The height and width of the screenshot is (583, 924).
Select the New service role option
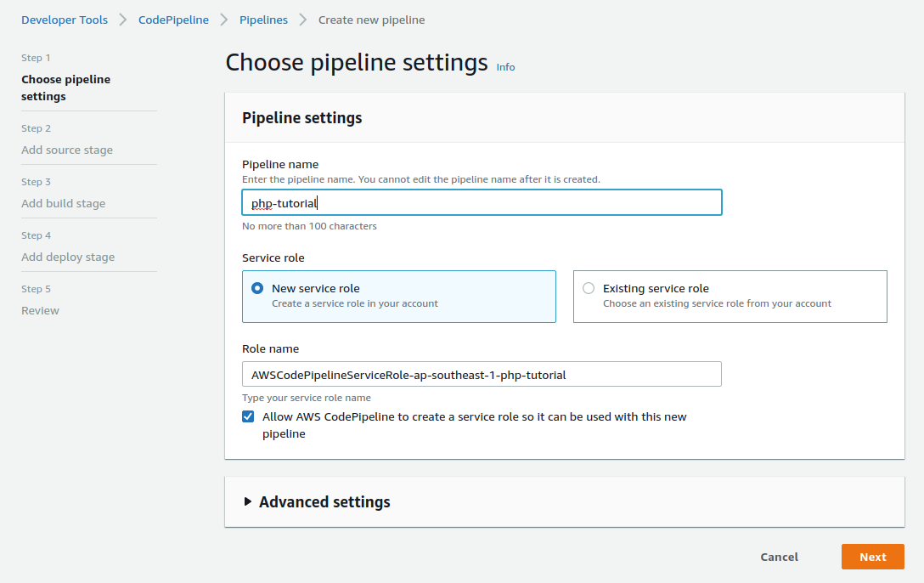(257, 288)
